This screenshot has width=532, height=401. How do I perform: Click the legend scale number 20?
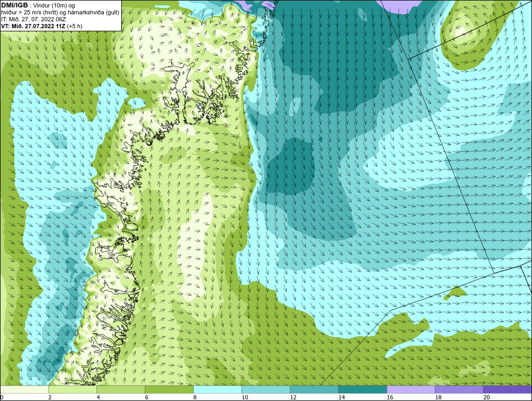[x=487, y=397]
